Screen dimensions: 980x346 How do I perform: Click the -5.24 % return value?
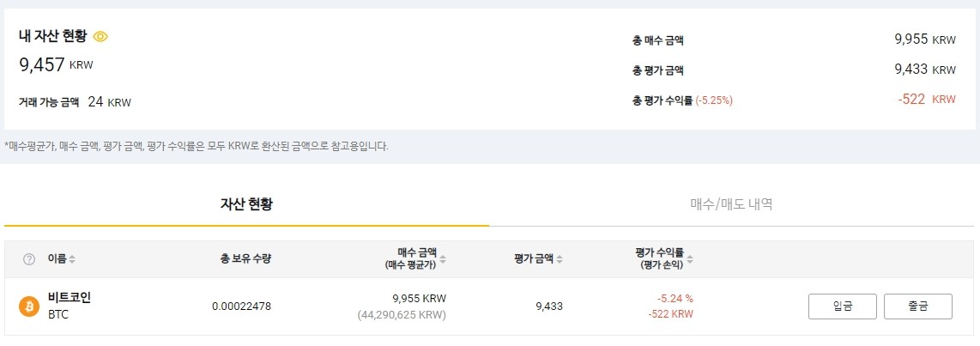[675, 299]
